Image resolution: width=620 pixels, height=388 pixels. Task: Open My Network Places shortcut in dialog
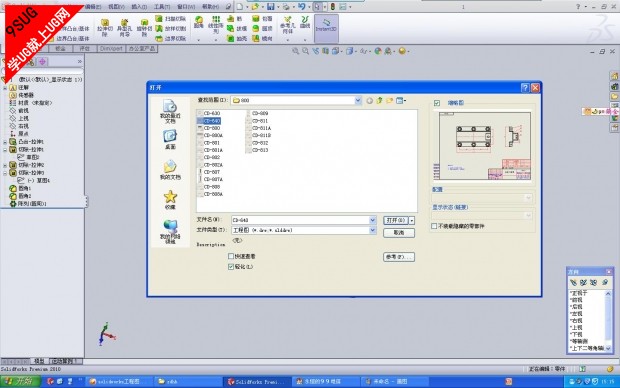point(170,232)
